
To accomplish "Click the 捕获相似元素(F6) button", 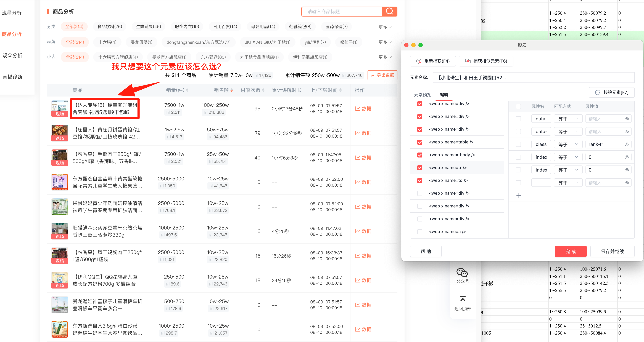I will (486, 61).
